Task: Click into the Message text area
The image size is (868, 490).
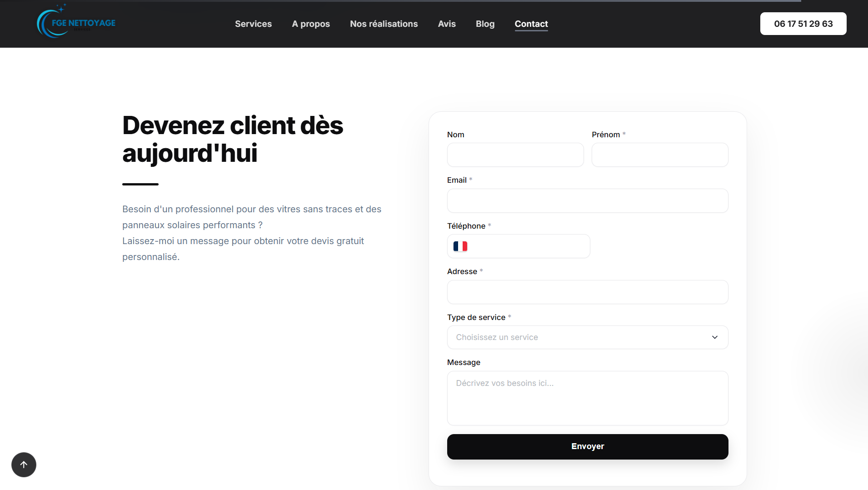Action: click(x=588, y=398)
